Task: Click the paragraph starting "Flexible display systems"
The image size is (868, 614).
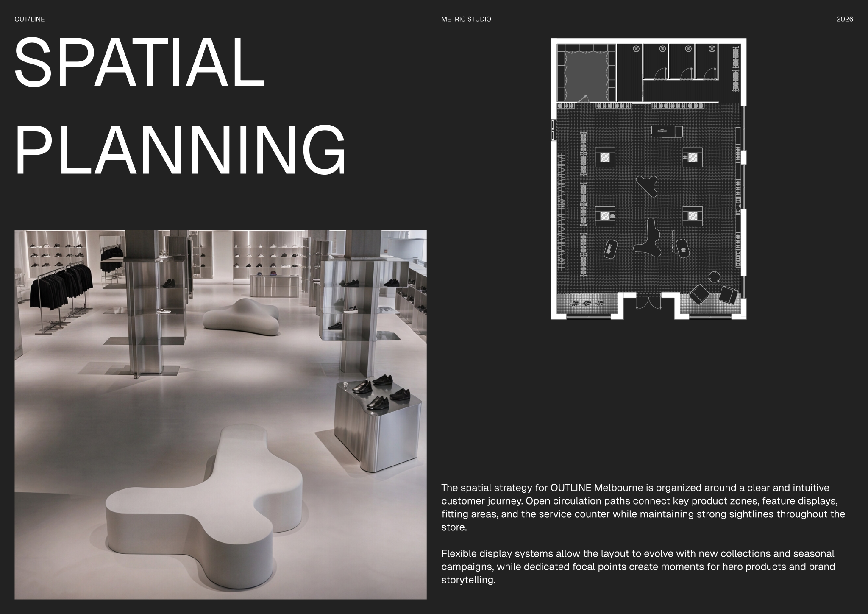Action: click(x=638, y=567)
